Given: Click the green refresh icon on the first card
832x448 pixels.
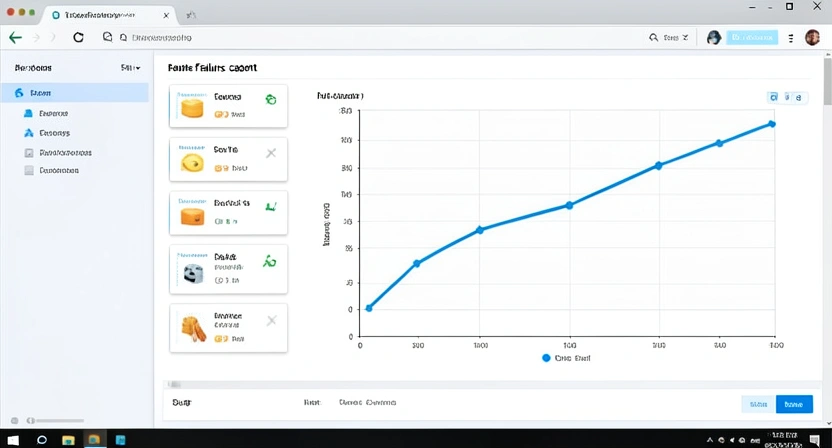Looking at the screenshot, I should click(270, 99).
